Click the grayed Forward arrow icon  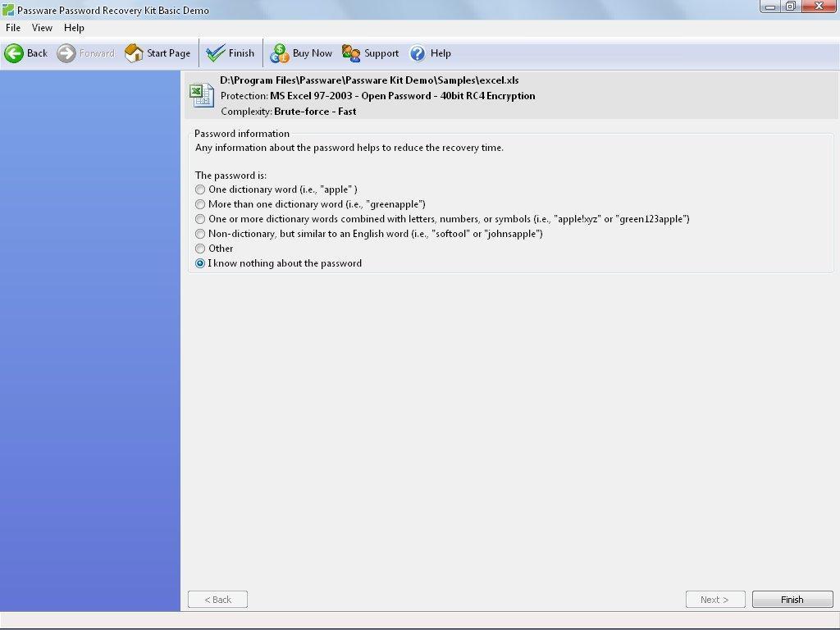(66, 53)
